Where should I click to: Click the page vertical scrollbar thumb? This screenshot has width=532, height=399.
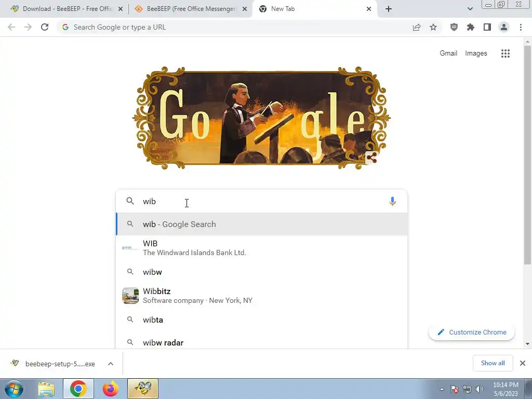(527, 154)
